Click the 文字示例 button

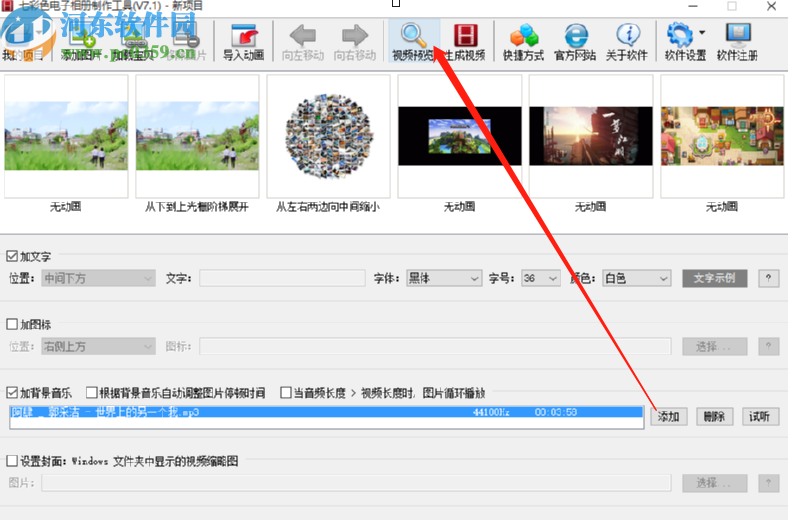click(x=715, y=278)
